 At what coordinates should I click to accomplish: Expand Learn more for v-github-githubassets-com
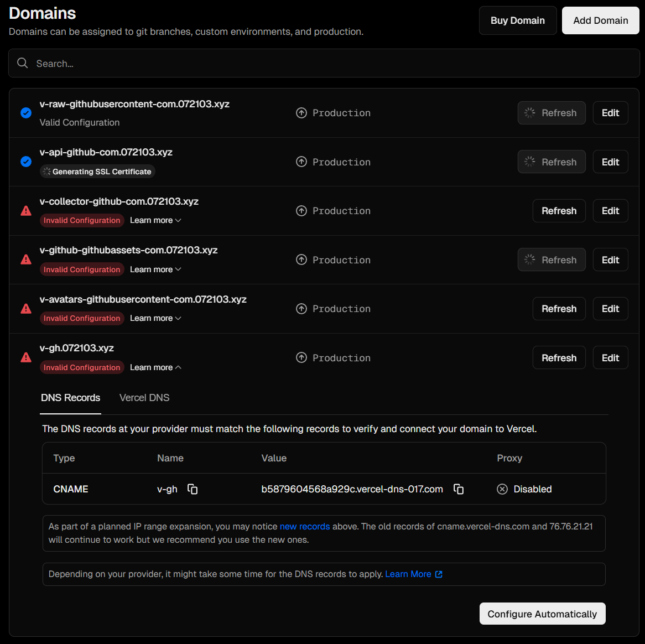click(x=155, y=269)
